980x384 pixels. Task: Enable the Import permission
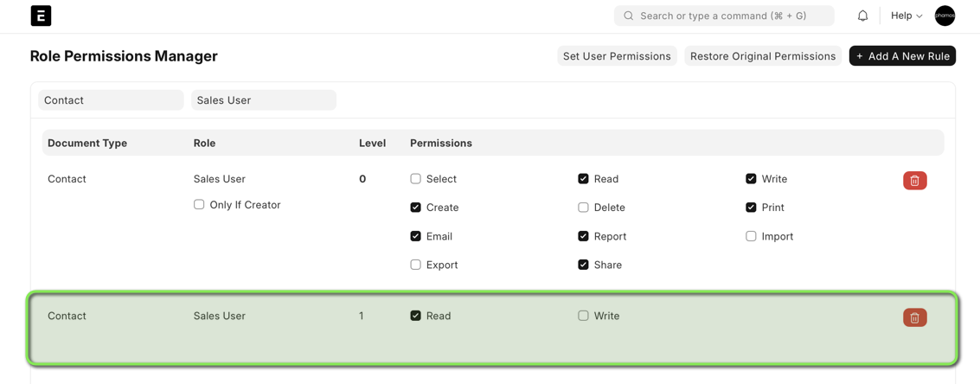752,236
